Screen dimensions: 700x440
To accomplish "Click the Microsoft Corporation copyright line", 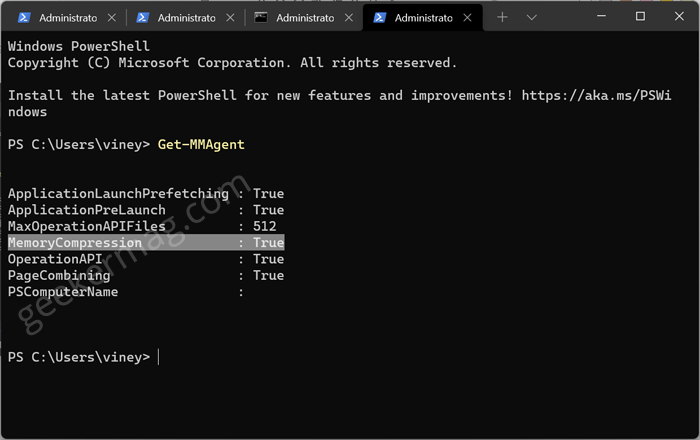I will pyautogui.click(x=232, y=63).
